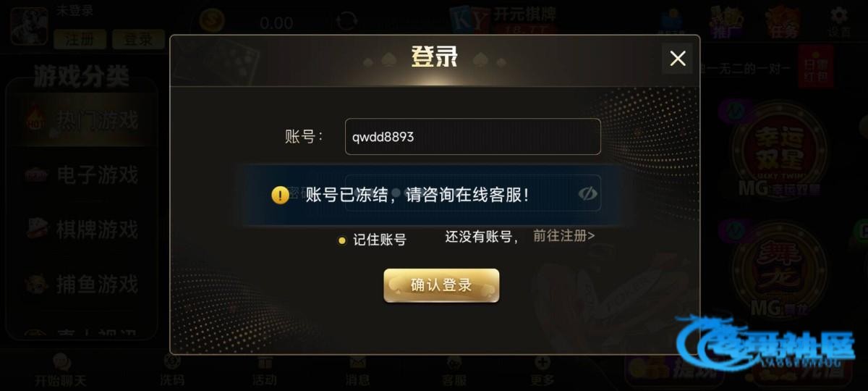Open 棋牌游戏 category

click(x=82, y=230)
